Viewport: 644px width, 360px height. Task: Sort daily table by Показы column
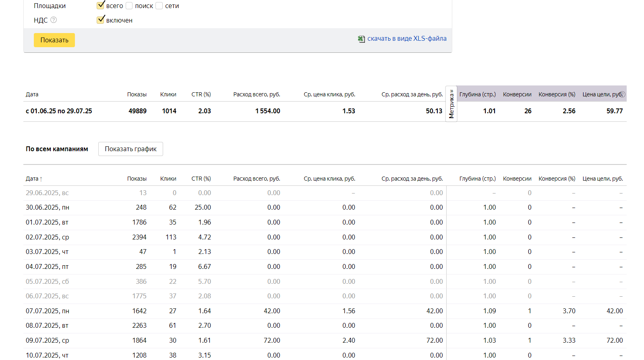[x=137, y=179]
